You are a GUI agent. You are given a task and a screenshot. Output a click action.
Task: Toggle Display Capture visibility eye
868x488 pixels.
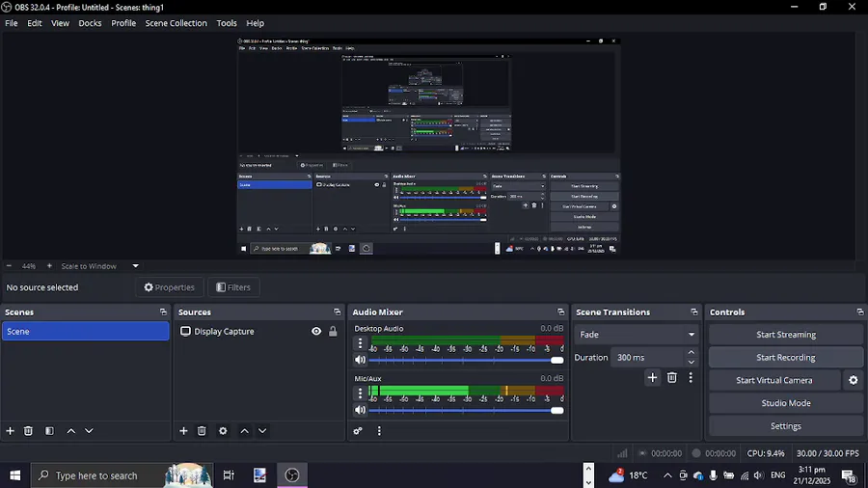(x=316, y=332)
